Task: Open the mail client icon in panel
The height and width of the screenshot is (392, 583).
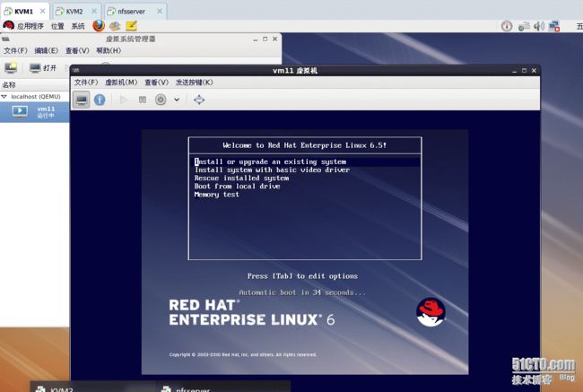Action: (115, 26)
